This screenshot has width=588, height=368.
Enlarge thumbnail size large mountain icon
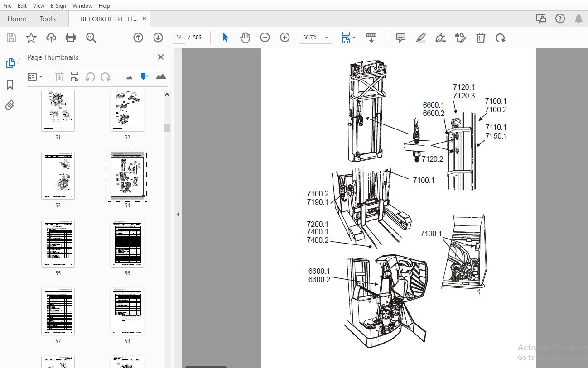[161, 76]
